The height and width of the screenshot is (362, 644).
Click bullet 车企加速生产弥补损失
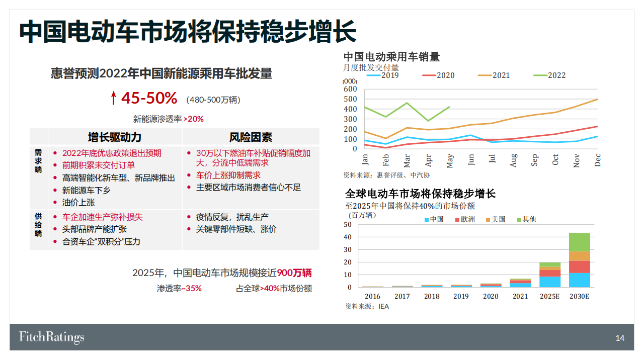click(102, 217)
